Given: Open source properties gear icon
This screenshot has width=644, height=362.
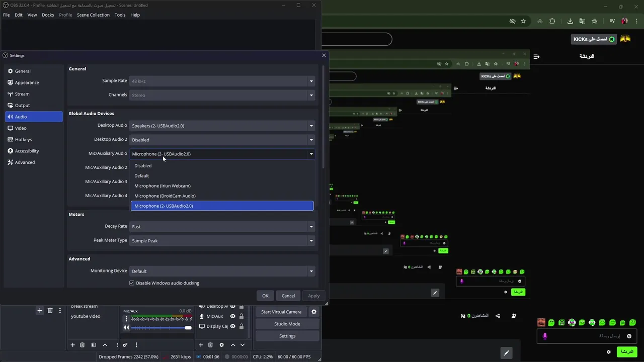Looking at the screenshot, I should click(221, 345).
